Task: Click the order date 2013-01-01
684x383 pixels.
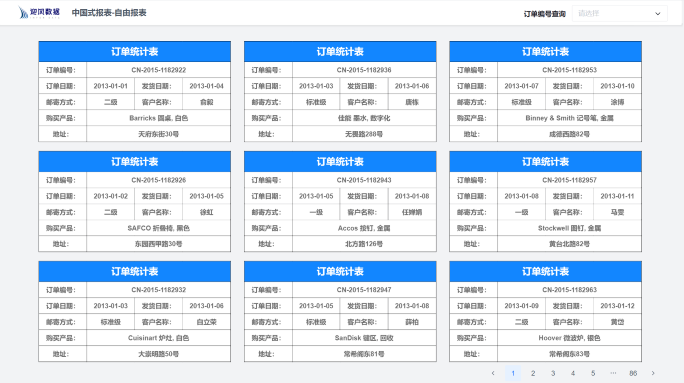Action: click(x=111, y=86)
